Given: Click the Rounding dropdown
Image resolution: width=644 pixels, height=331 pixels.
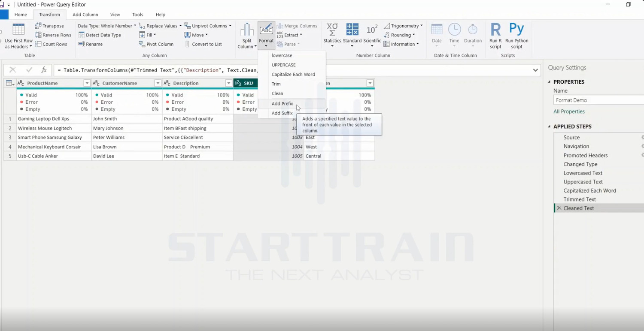Looking at the screenshot, I should click(x=399, y=35).
